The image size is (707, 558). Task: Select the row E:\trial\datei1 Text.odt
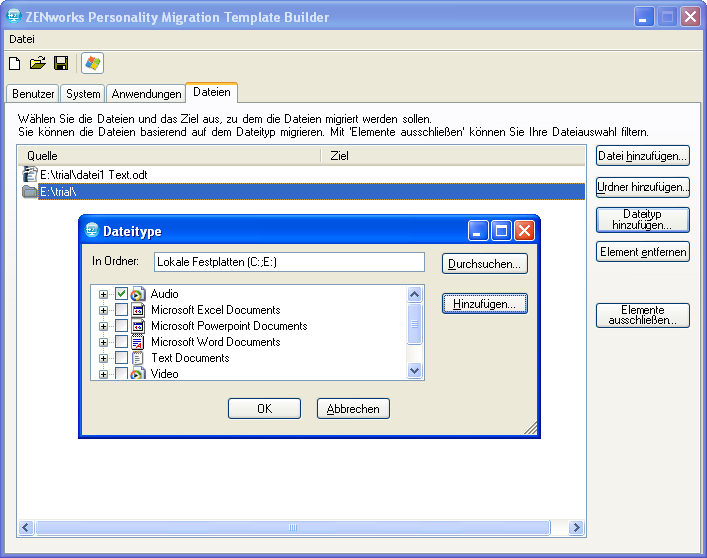coord(302,174)
